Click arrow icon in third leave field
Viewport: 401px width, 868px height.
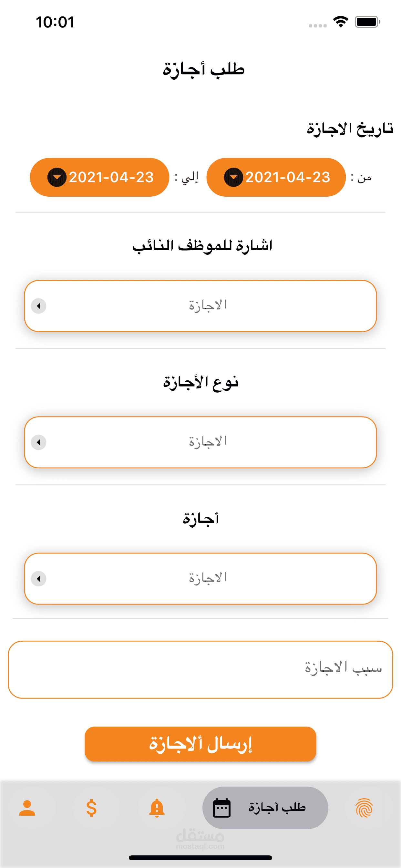point(38,579)
